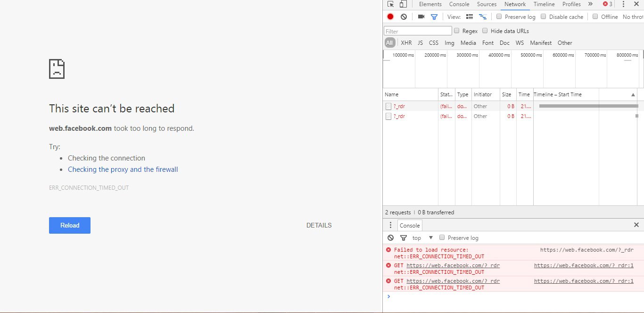Toggle the console filter funnel
644x313 pixels.
pos(404,238)
